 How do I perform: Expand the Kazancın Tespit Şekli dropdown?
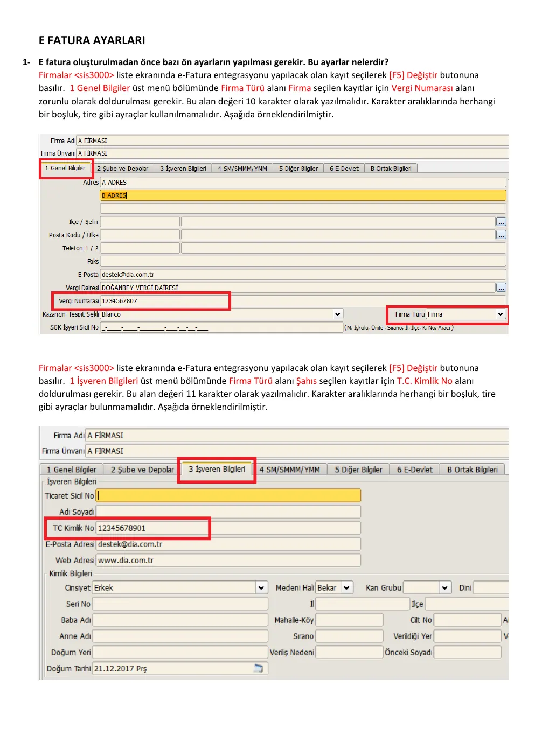pyautogui.click(x=338, y=314)
